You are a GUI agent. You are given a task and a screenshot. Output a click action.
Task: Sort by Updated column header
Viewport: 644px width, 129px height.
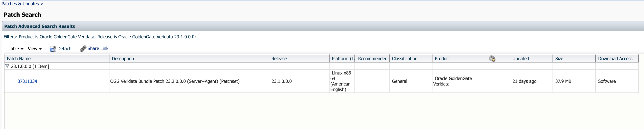tap(520, 59)
